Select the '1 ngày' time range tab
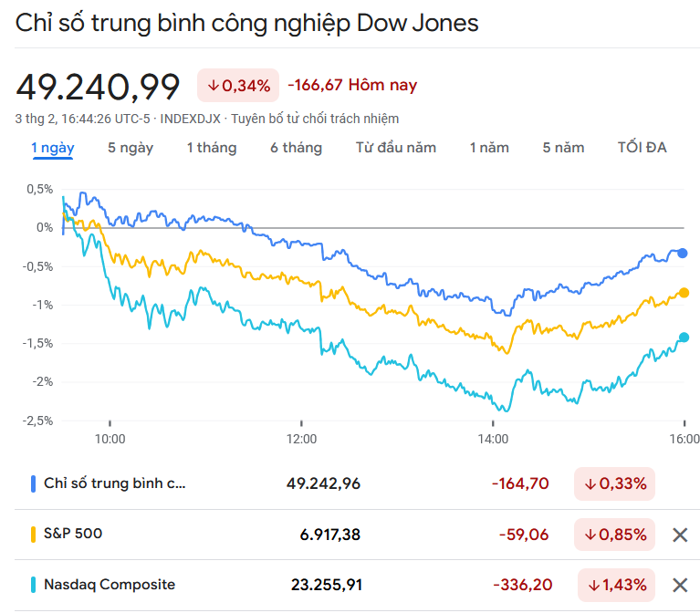This screenshot has height=613, width=700. point(53,148)
